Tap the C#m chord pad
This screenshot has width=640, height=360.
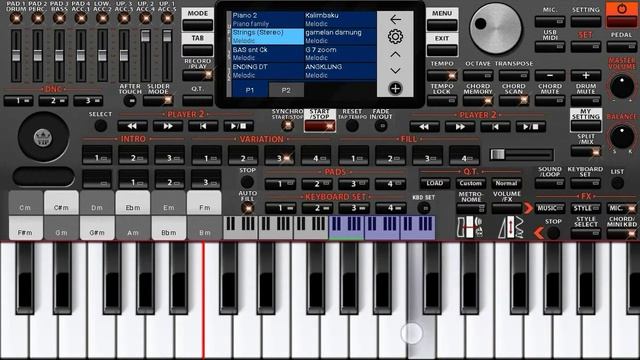click(x=61, y=202)
